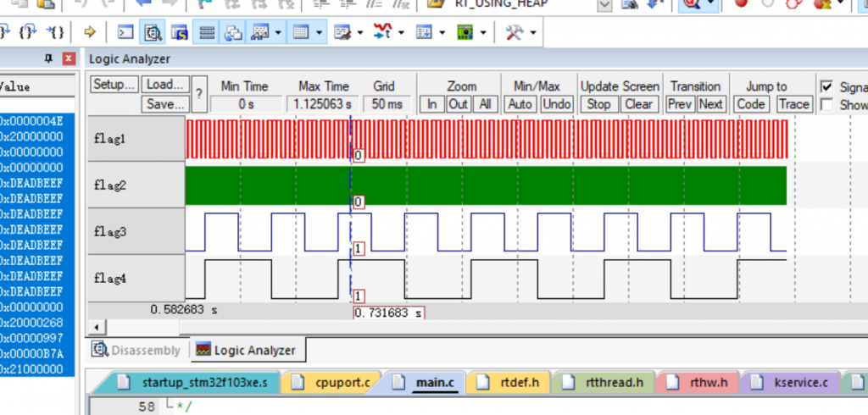Image resolution: width=868 pixels, height=415 pixels.
Task: Click the Update Screen Clear button
Action: [x=638, y=104]
